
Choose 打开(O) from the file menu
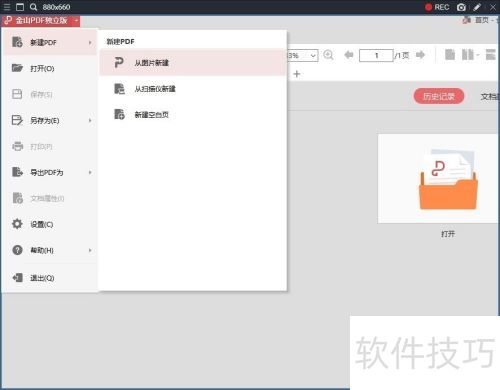[51, 68]
